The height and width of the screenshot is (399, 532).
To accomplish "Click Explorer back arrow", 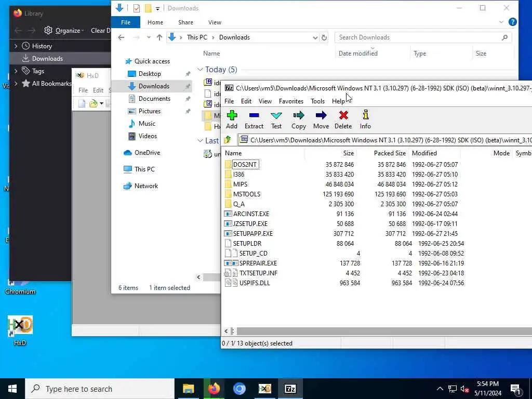I will pyautogui.click(x=121, y=37).
